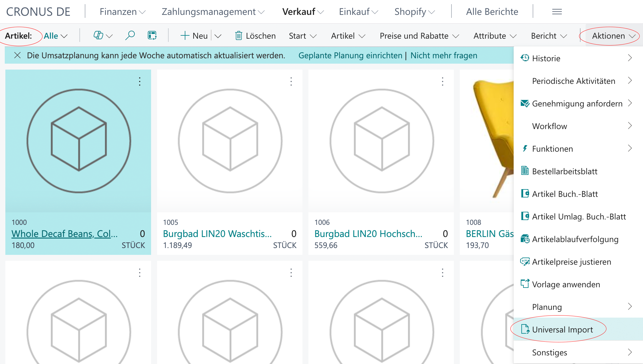Click the search magnifier icon
Screen dimensions: 643x364
click(x=130, y=36)
